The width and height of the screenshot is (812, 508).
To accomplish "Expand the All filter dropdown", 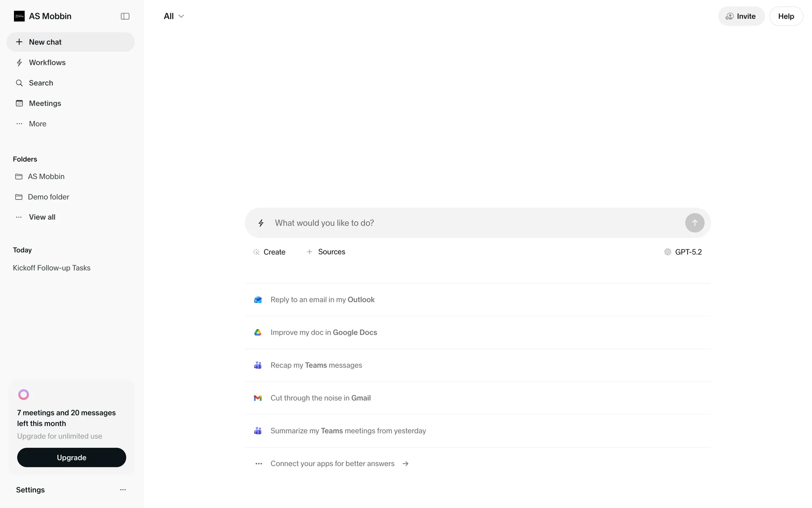I will [x=174, y=16].
